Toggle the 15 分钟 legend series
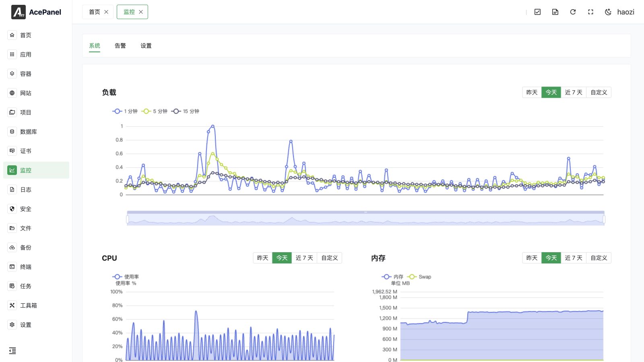The height and width of the screenshot is (362, 644). point(185,111)
